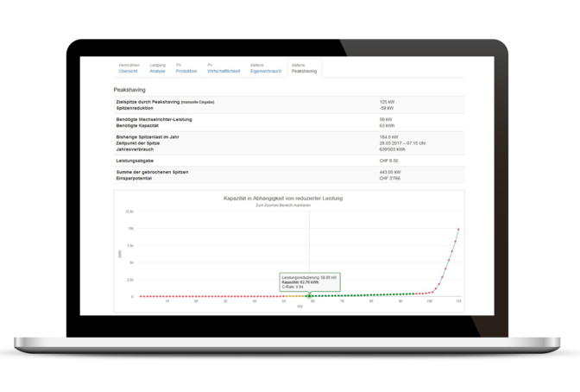The height and width of the screenshot is (392, 580).
Task: Click the Zeitpunkt der Spitze date value
Action: [x=404, y=142]
